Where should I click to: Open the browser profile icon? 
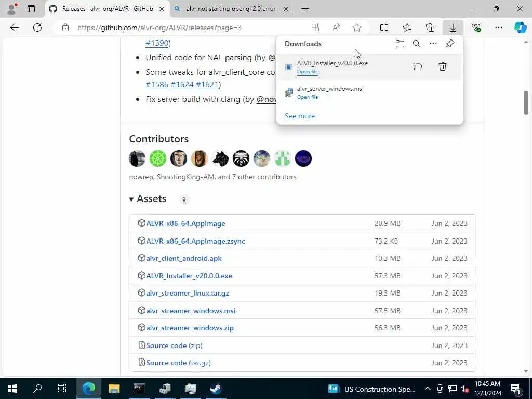pos(12,9)
